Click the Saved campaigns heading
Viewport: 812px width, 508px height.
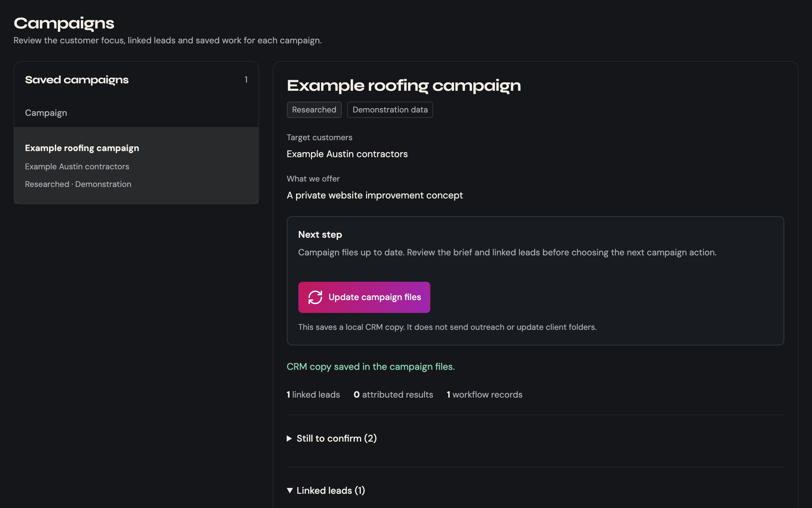click(x=77, y=80)
